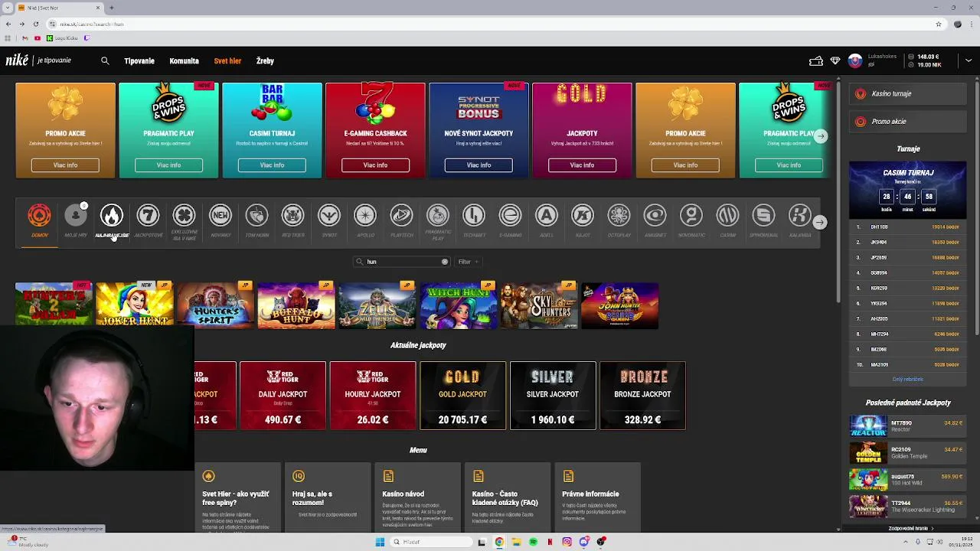This screenshot has height=551, width=980.
Task: Filter games by Synot provider
Action: [x=328, y=221]
